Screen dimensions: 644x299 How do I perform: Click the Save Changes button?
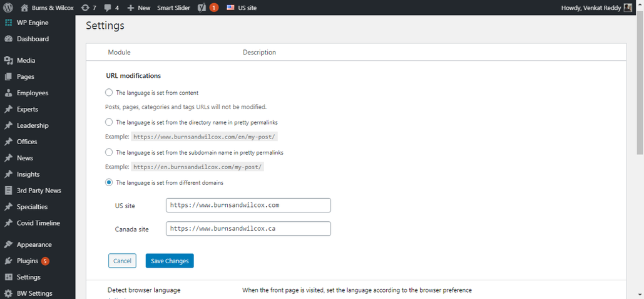[170, 261]
